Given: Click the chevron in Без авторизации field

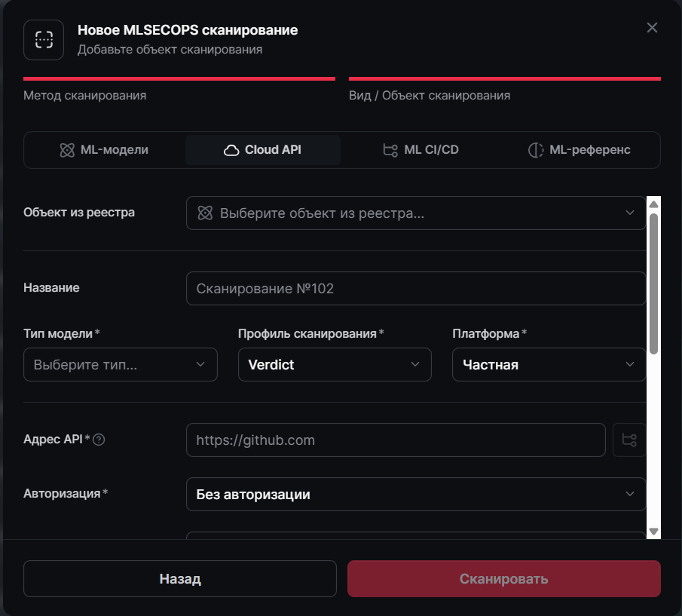Looking at the screenshot, I should pos(629,494).
